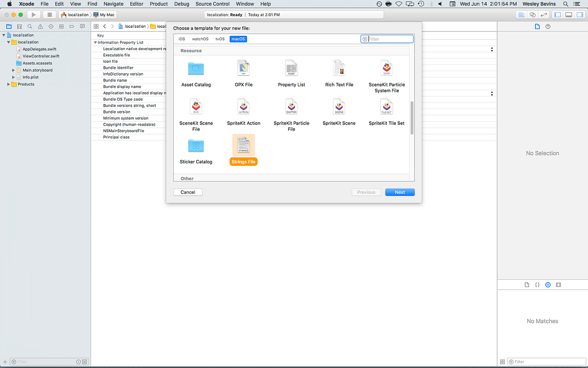This screenshot has width=588, height=368.
Task: Select the SpriteKit Scene template icon
Action: click(x=339, y=106)
